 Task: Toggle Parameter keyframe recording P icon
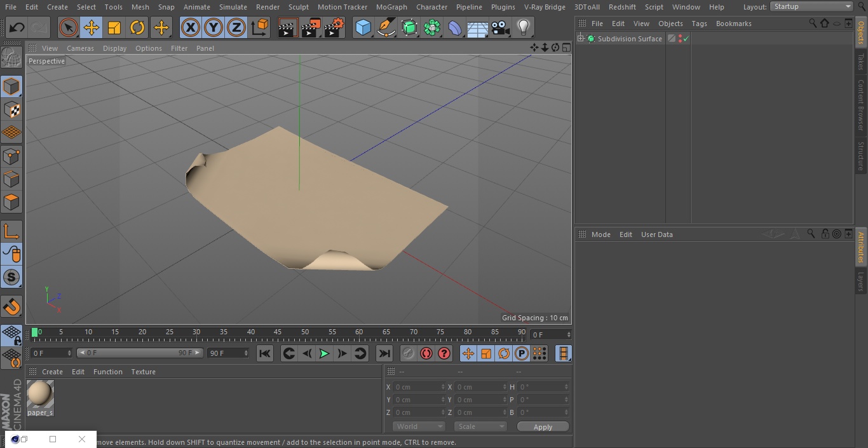[522, 353]
